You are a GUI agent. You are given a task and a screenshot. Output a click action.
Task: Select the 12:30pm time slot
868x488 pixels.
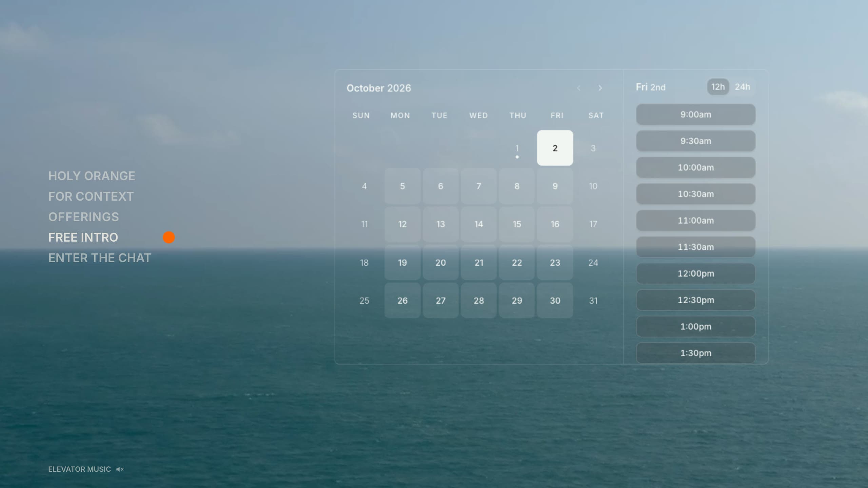tap(696, 300)
